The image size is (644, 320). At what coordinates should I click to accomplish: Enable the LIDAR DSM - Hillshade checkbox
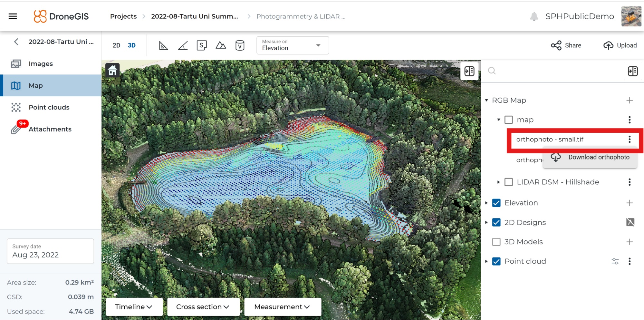[x=508, y=182]
